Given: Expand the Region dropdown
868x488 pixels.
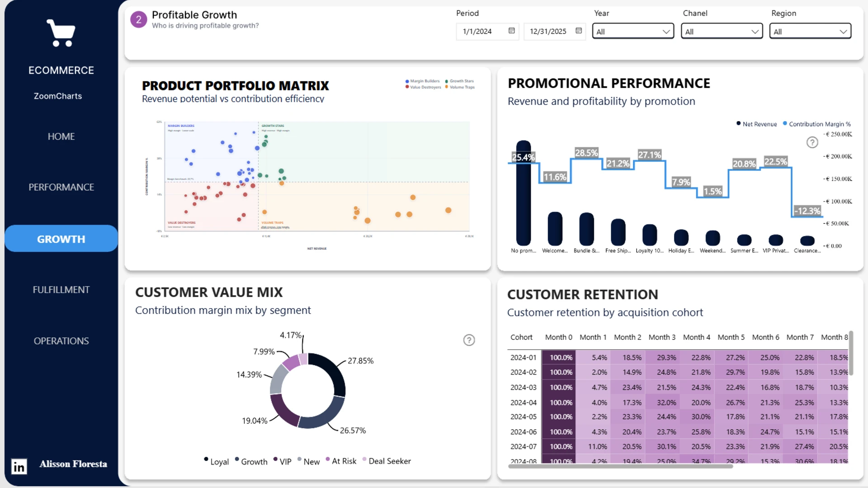Looking at the screenshot, I should (810, 31).
